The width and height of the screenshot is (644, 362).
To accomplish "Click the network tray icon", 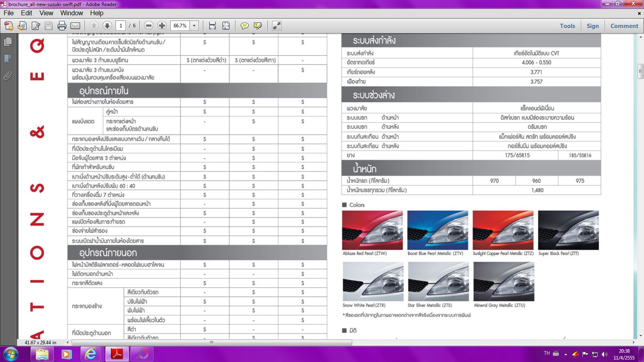I will tap(594, 354).
